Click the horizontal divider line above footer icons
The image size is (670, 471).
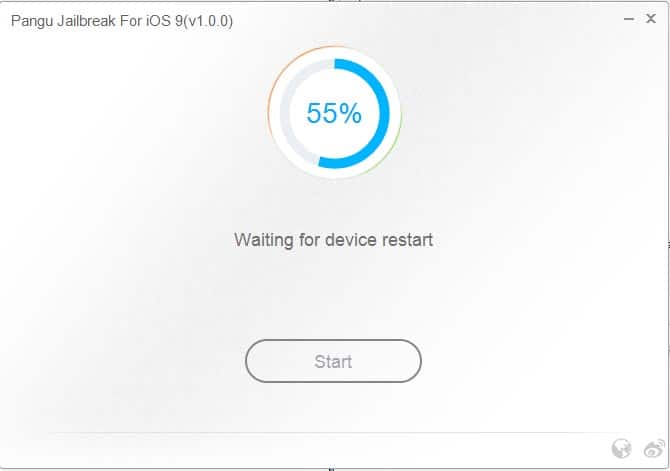click(x=333, y=433)
